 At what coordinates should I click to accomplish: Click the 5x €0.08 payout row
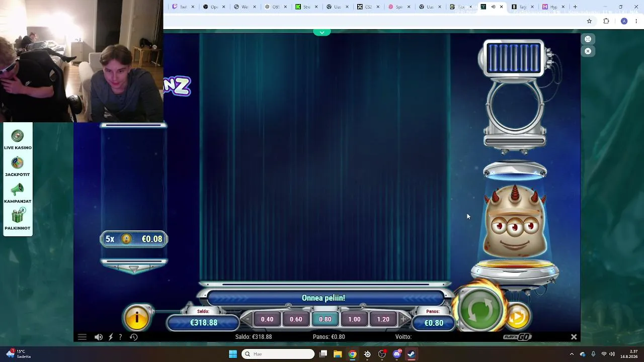pyautogui.click(x=134, y=239)
